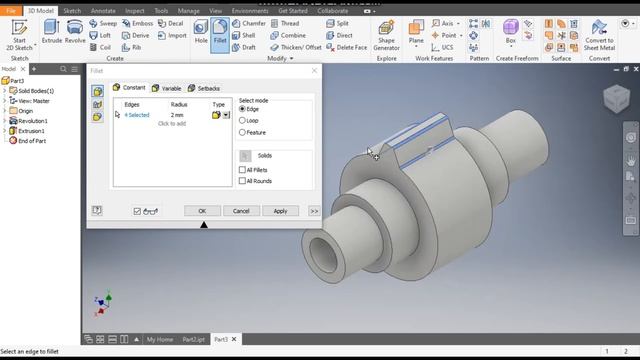This screenshot has height=360, width=640.
Task: Expand Fillet dialog with >> button
Action: [314, 211]
